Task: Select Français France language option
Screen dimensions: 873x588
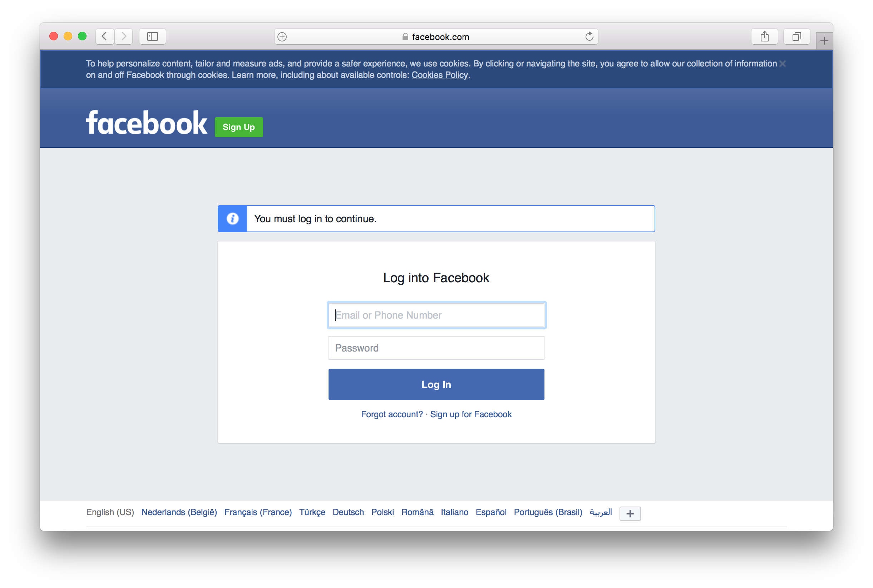Action: pyautogui.click(x=258, y=513)
